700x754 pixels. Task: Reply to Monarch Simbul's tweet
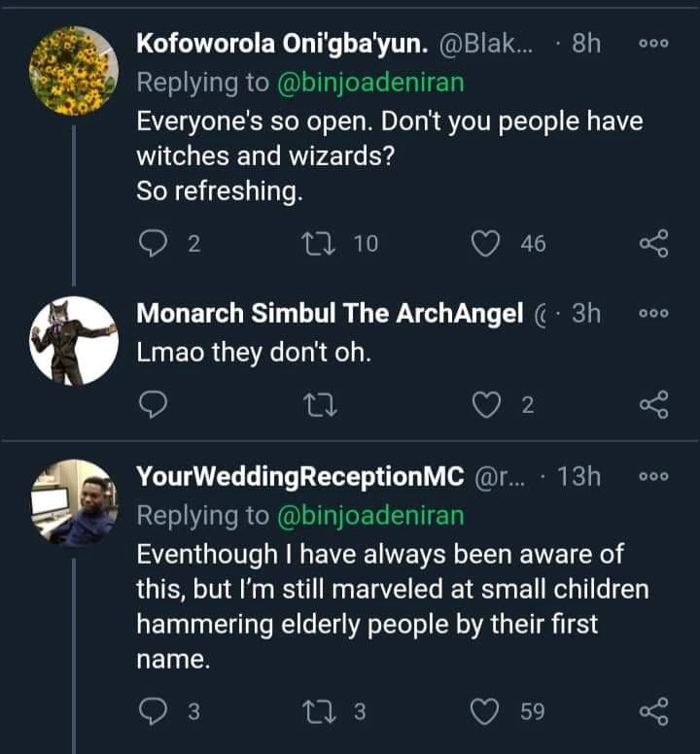pyautogui.click(x=154, y=405)
